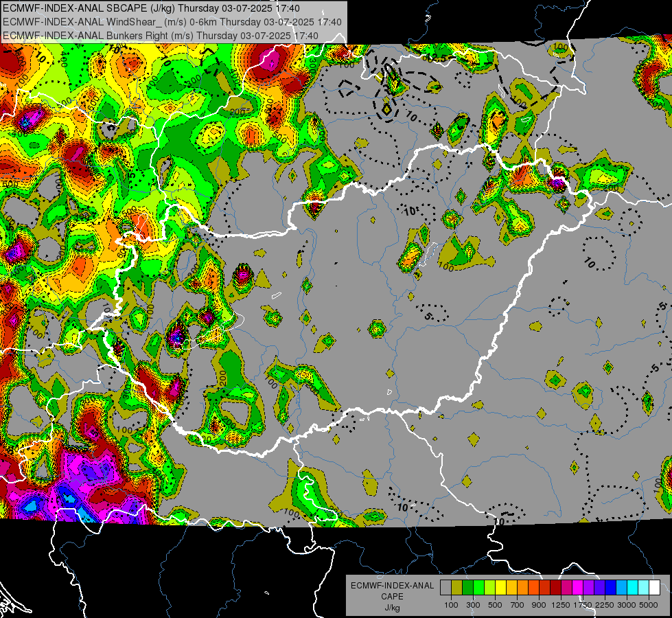Click the legend unit J/kg
The image size is (672, 618).
392,607
